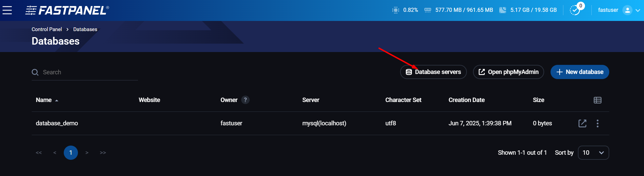Click the Database servers button
Viewport: 644px width, 176px height.
click(433, 72)
